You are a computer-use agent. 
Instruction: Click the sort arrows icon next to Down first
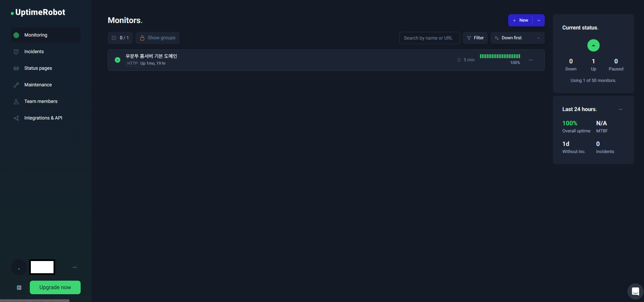point(497,38)
